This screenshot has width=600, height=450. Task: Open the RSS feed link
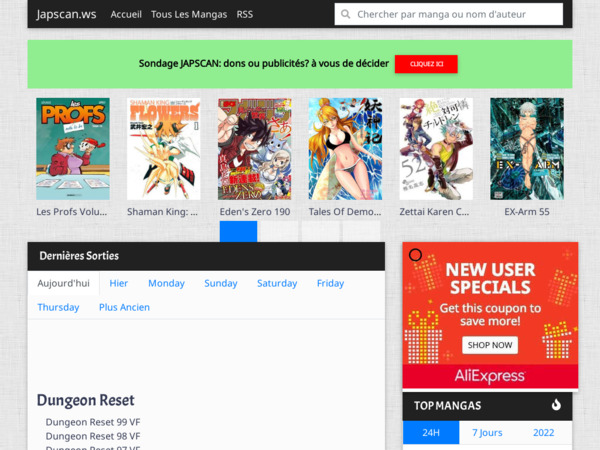tap(245, 15)
